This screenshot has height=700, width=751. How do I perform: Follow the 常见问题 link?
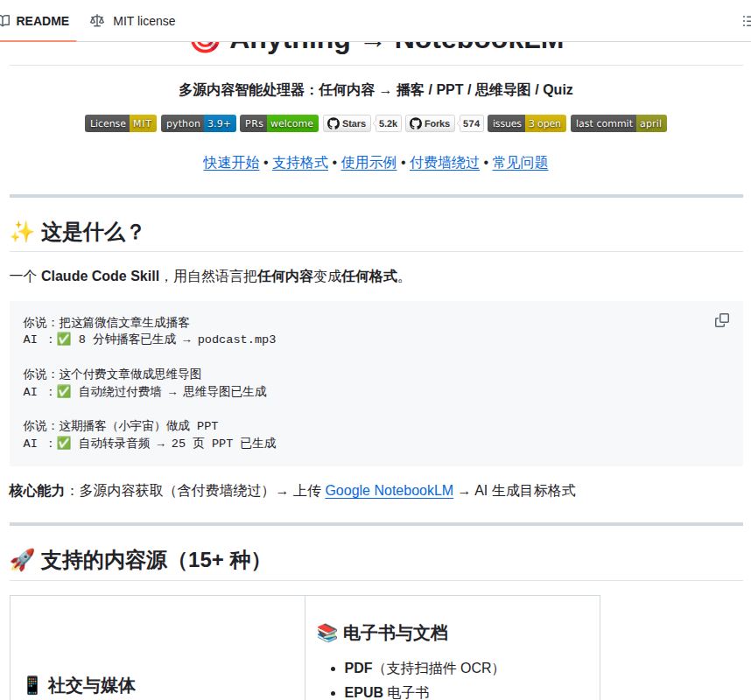point(520,163)
